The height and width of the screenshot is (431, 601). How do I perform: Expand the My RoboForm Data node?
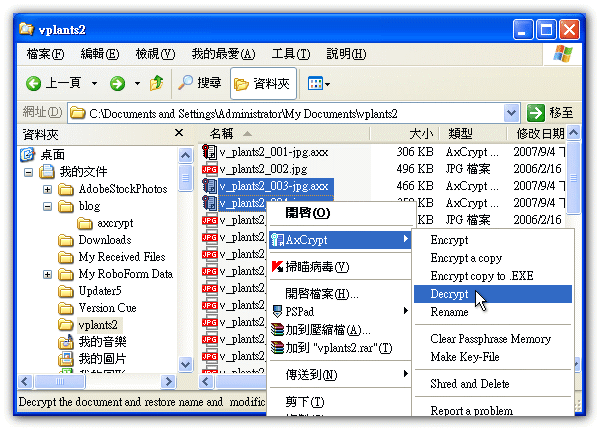click(x=48, y=274)
